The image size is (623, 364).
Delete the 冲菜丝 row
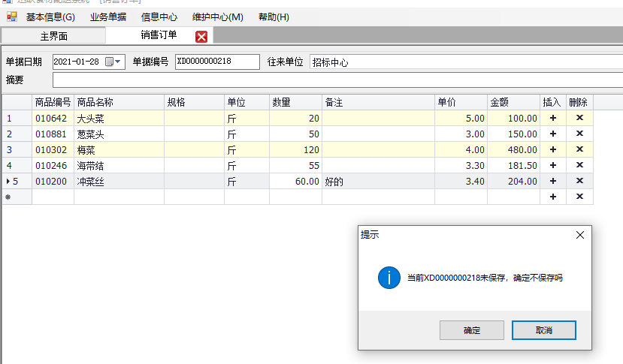[579, 181]
